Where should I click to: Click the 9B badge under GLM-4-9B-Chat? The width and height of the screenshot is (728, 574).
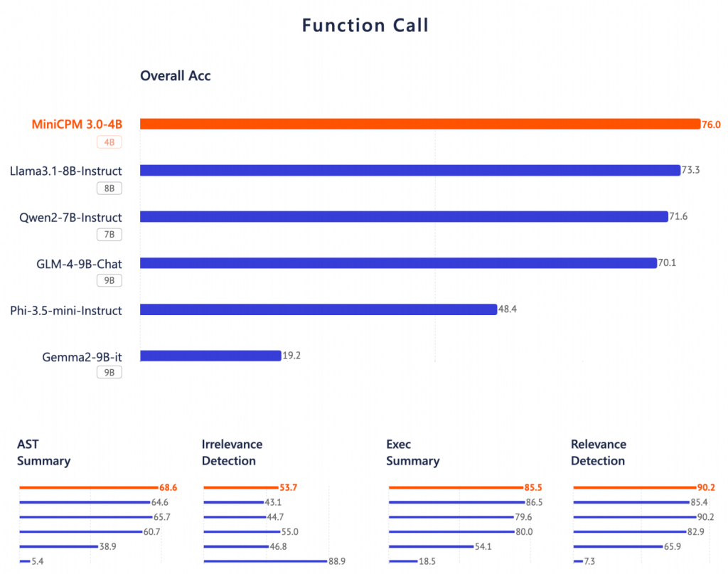(x=109, y=281)
